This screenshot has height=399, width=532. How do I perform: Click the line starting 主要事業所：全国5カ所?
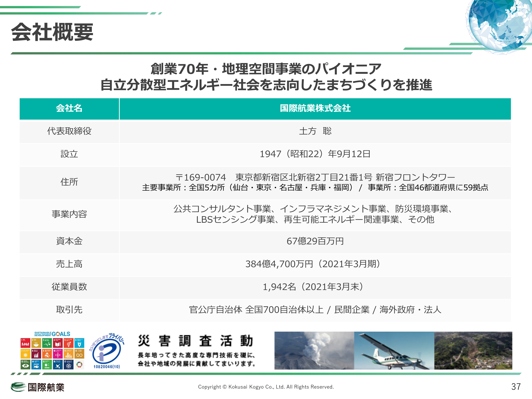[x=315, y=187]
